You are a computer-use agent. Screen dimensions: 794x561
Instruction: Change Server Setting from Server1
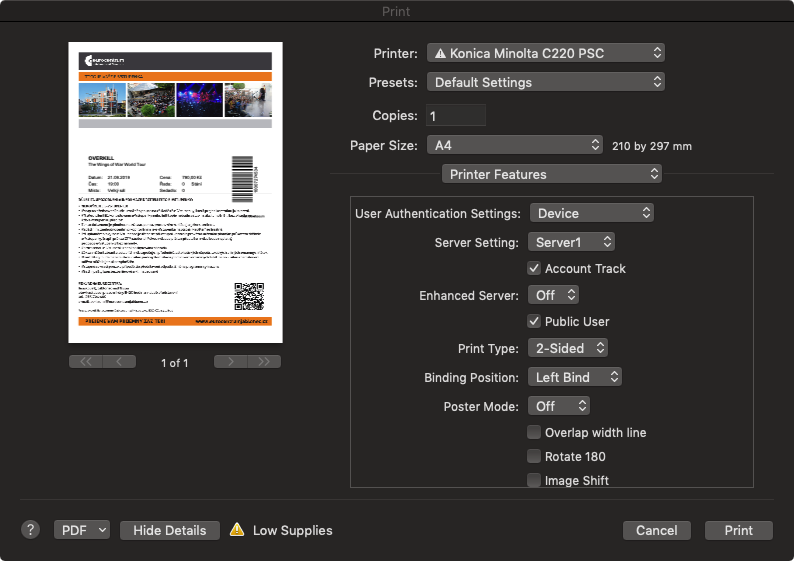pos(571,243)
